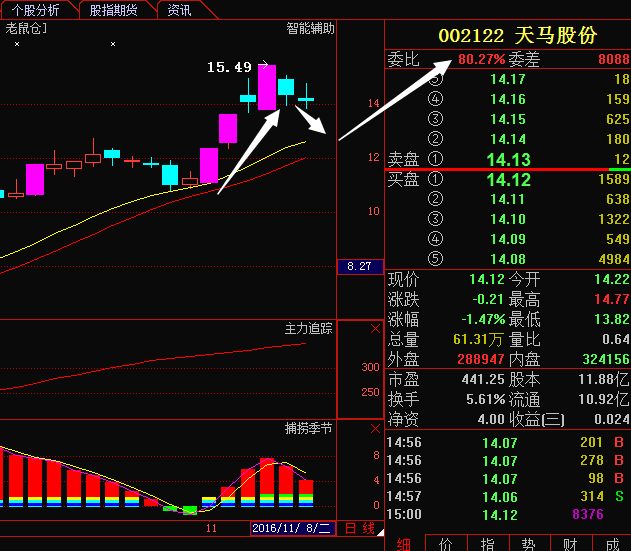Click the 8.27 price axis label

[359, 266]
